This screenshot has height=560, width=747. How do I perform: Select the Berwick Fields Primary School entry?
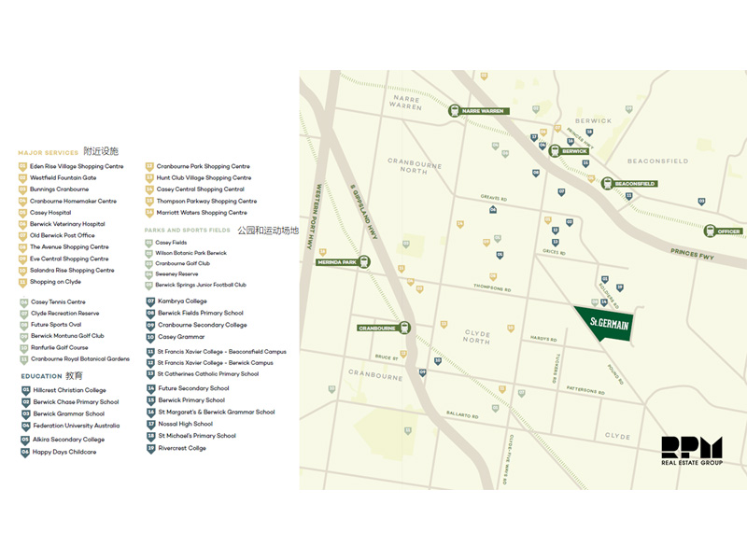[x=201, y=313]
